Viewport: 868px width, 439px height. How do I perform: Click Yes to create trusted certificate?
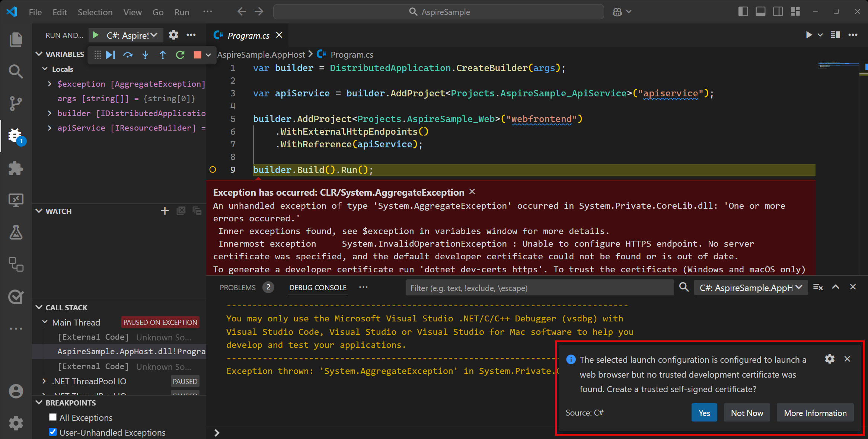click(704, 413)
